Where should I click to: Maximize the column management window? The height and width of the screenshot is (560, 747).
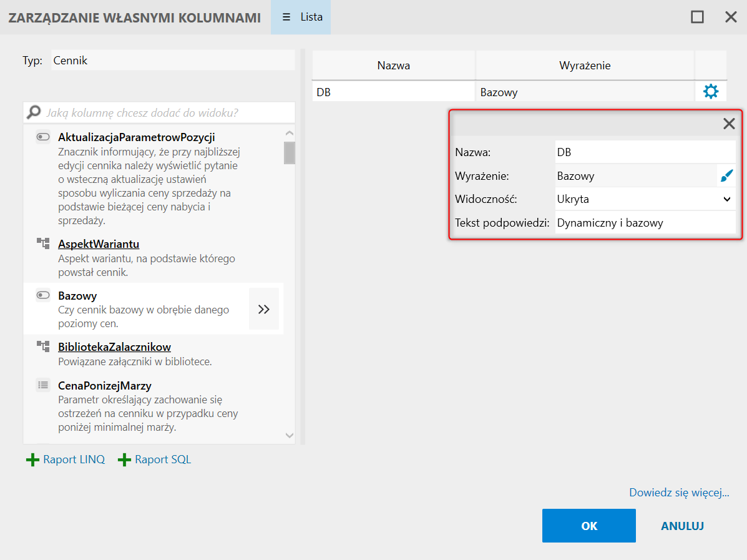tap(698, 17)
